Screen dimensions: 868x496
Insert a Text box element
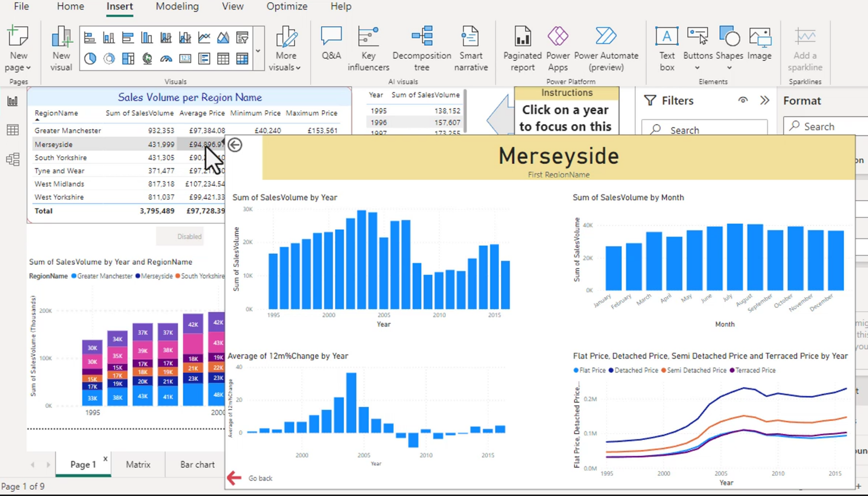point(667,48)
